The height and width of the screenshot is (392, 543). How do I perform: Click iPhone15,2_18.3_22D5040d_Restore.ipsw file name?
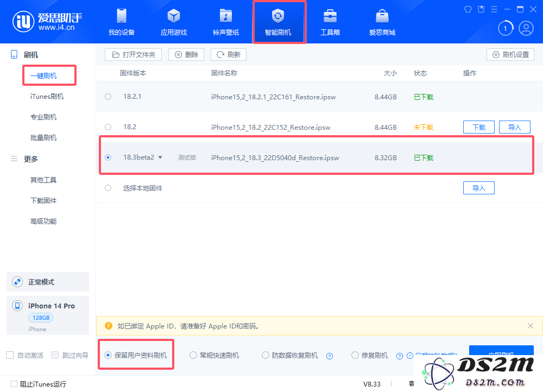click(275, 158)
